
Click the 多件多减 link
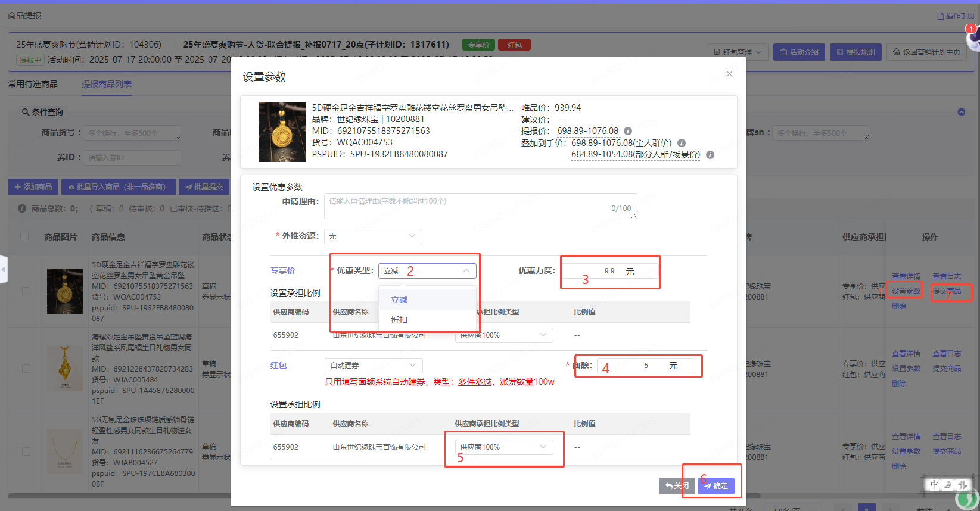[x=475, y=382]
